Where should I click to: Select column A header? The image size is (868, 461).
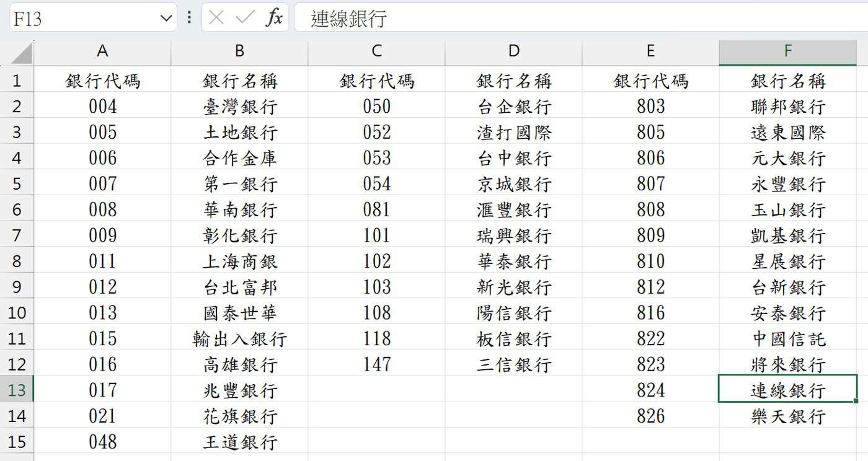102,51
